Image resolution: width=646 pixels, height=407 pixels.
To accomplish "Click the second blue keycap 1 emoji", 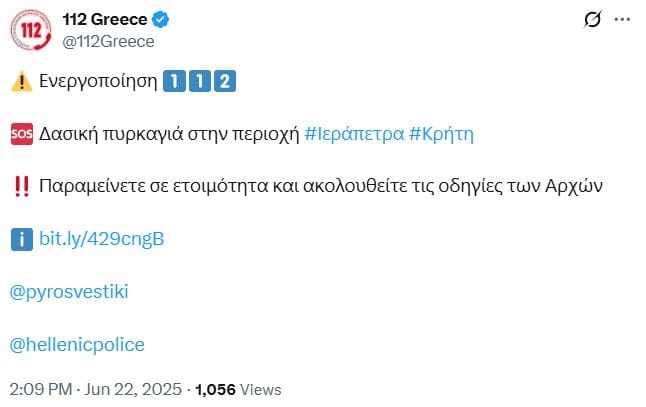I will point(199,81).
